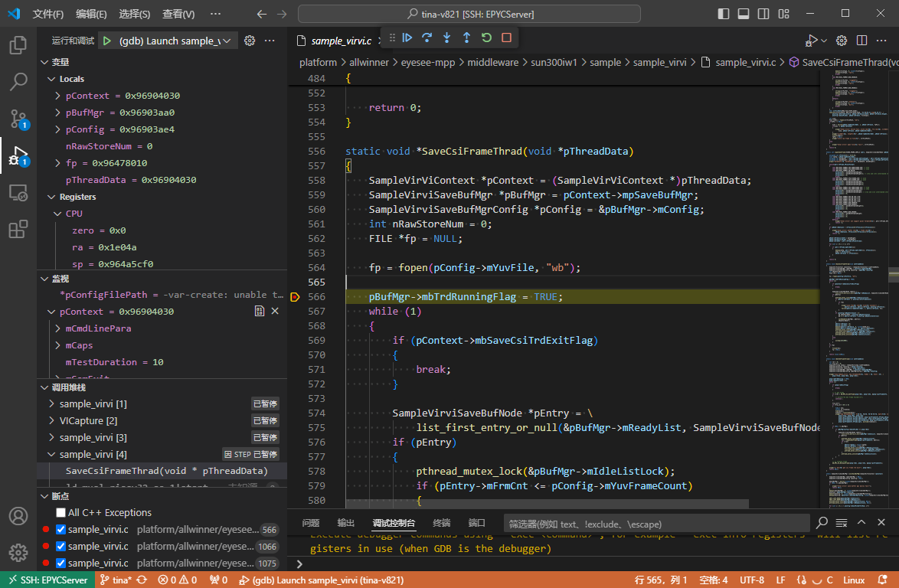Enable All C++ Exceptions breakpoint
899x588 pixels.
tap(61, 512)
